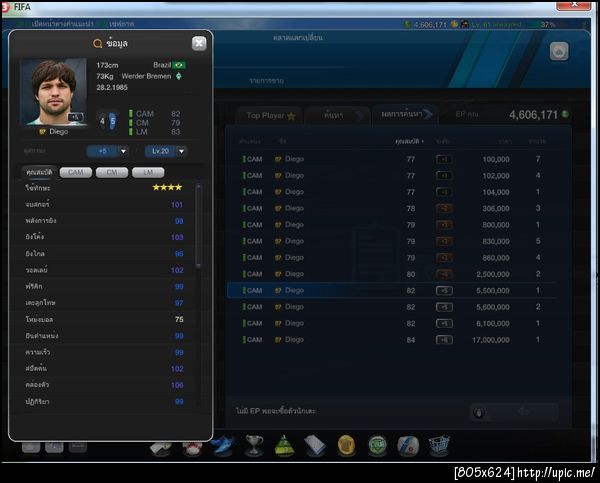Select Diego row priced 104,000
The width and height of the screenshot is (600, 483).
(391, 192)
